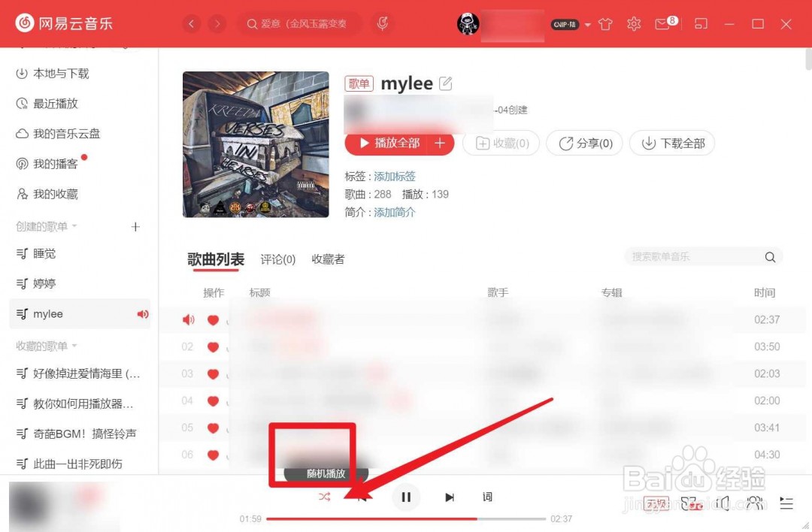Open the VIP account dropdown arrow
The width and height of the screenshot is (812, 532).
point(589,24)
